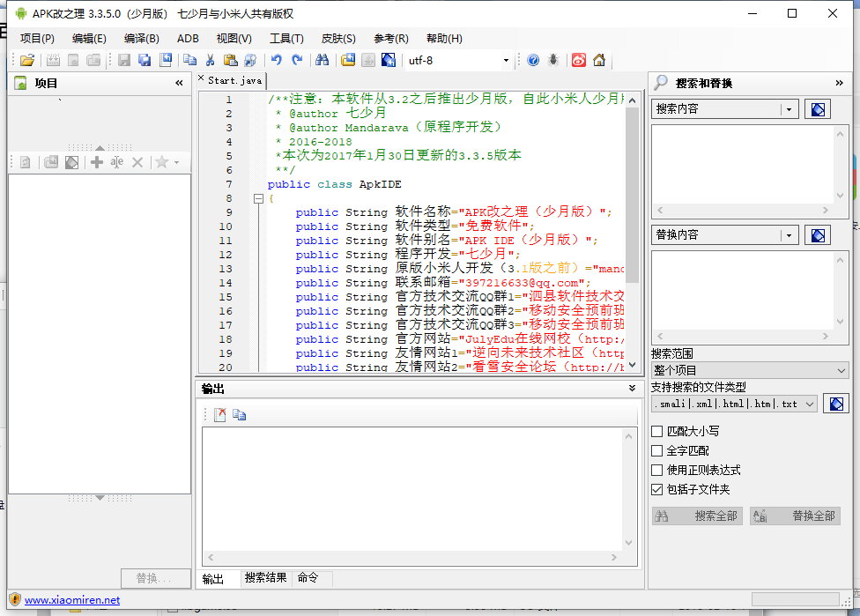This screenshot has width=860, height=616.
Task: Click inside the output text area
Action: coord(412,489)
